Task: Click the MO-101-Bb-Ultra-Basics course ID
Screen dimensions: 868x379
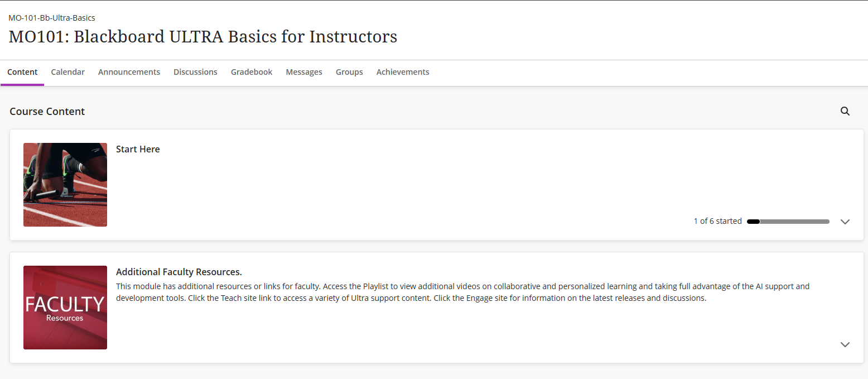Action: [52, 18]
